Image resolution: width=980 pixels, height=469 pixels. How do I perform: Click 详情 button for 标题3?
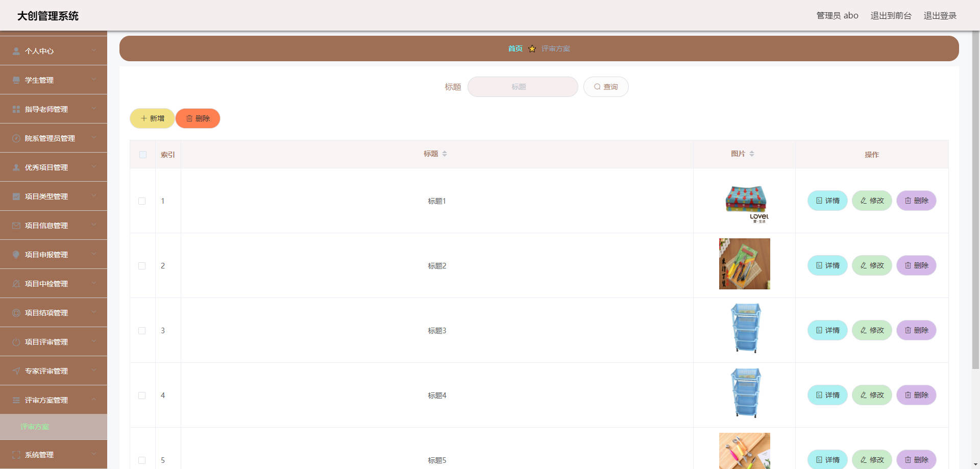pos(827,330)
